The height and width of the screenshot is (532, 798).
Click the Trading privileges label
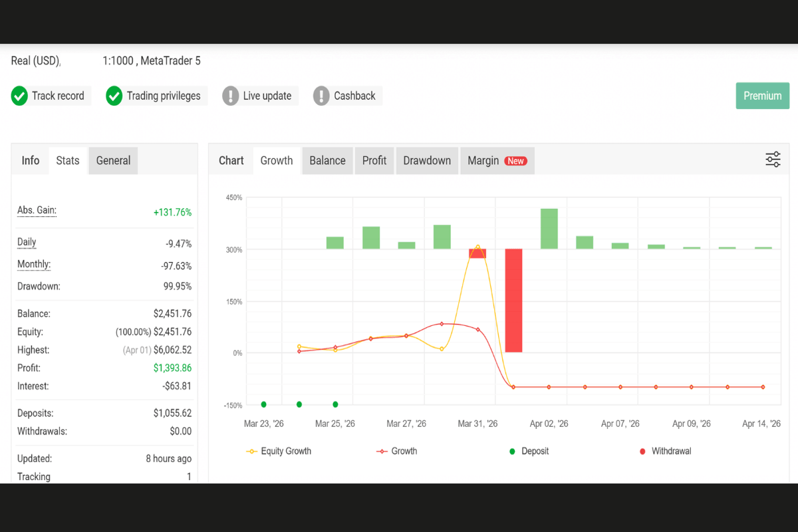point(164,96)
